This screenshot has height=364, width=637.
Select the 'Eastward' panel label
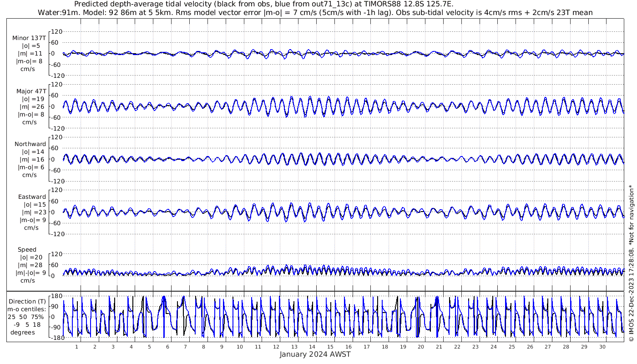pyautogui.click(x=32, y=197)
